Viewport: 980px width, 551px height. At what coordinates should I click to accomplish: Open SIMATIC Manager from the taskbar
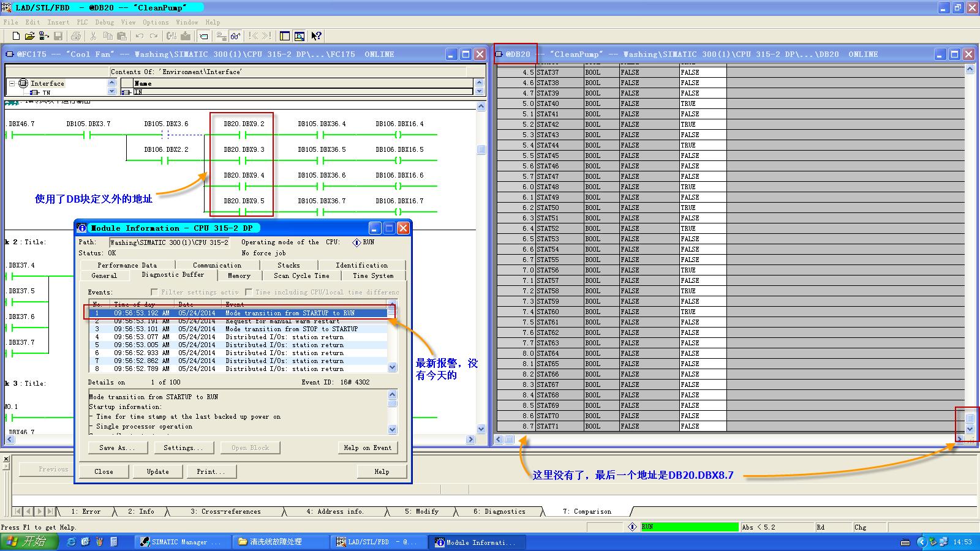pyautogui.click(x=181, y=542)
